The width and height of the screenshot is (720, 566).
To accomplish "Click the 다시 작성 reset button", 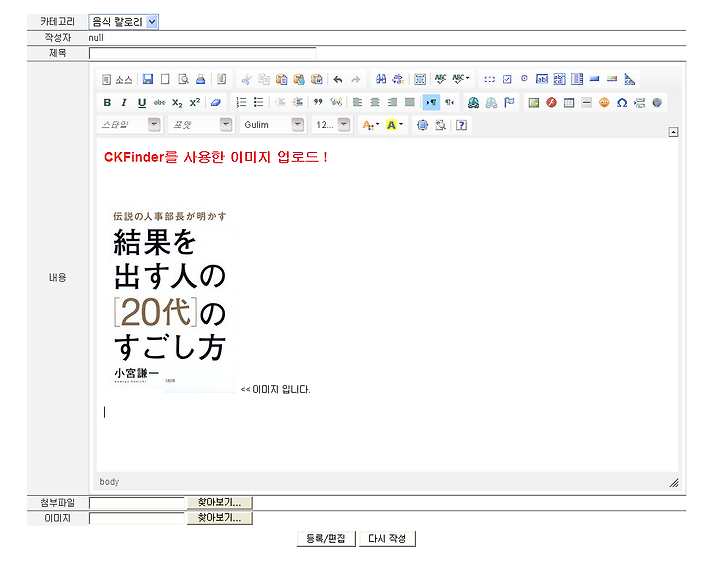I will (x=387, y=538).
